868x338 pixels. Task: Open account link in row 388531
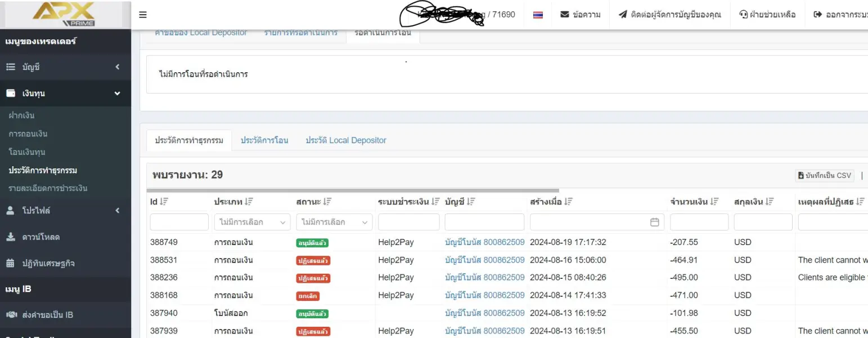485,260
